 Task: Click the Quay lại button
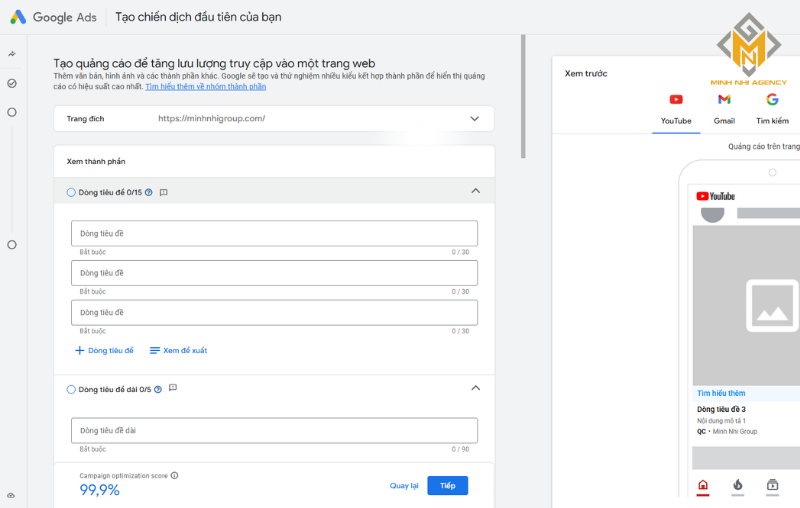404,486
